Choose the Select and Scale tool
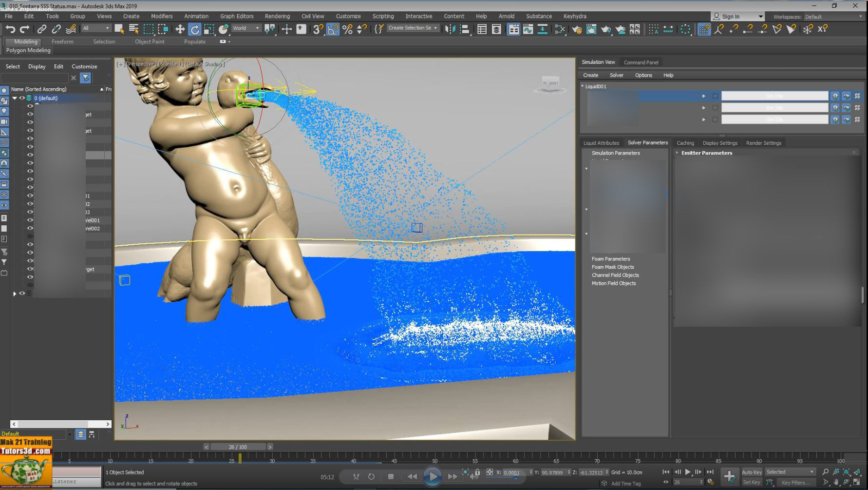Image resolution: width=868 pixels, height=490 pixels. (x=209, y=29)
